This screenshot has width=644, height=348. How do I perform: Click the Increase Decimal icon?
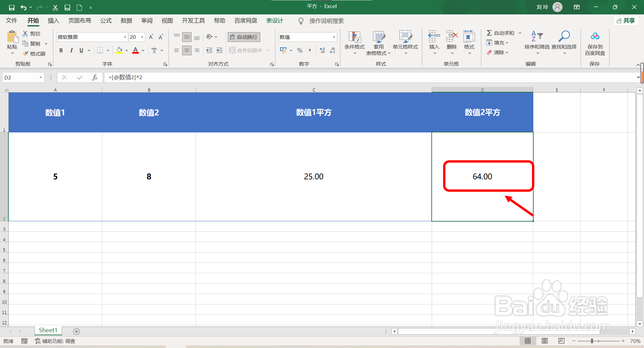pos(322,50)
